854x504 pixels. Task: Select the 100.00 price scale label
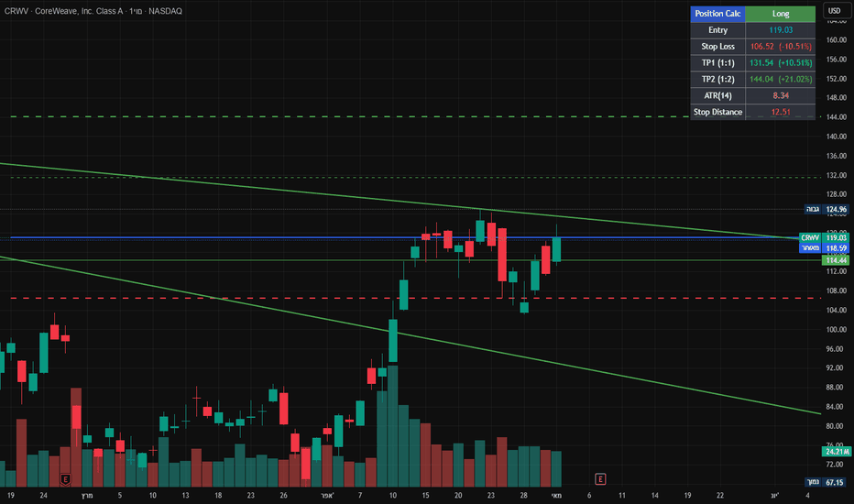pos(836,329)
